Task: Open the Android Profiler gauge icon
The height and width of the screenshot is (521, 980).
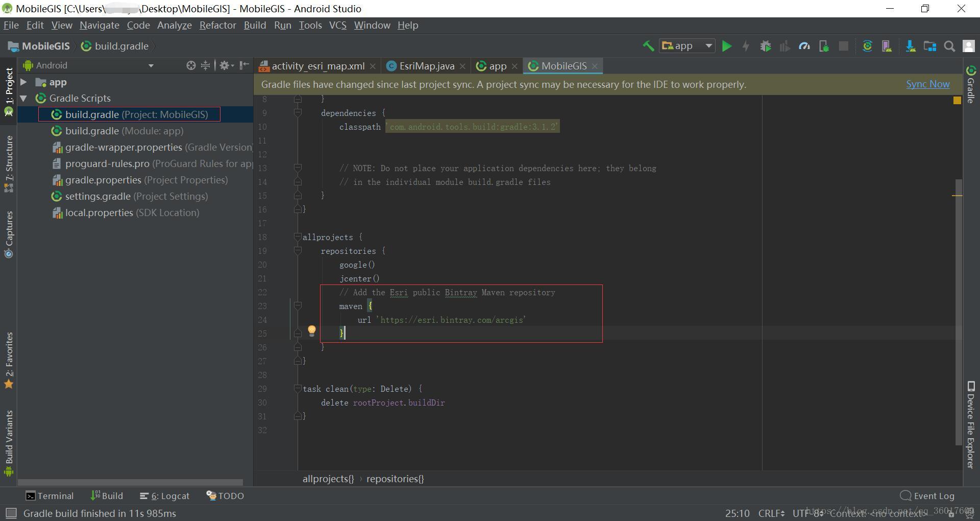Action: tap(804, 46)
